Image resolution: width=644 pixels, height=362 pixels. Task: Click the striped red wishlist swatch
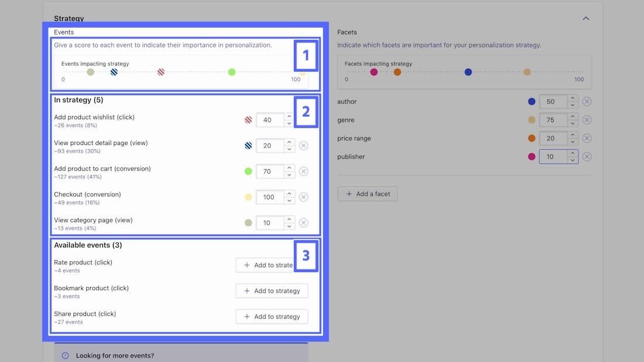tap(248, 120)
